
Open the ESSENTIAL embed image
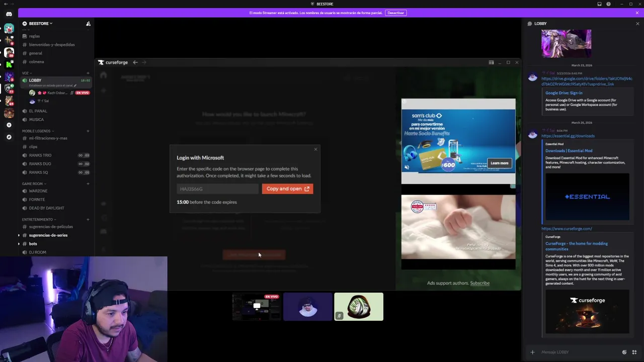tap(587, 197)
